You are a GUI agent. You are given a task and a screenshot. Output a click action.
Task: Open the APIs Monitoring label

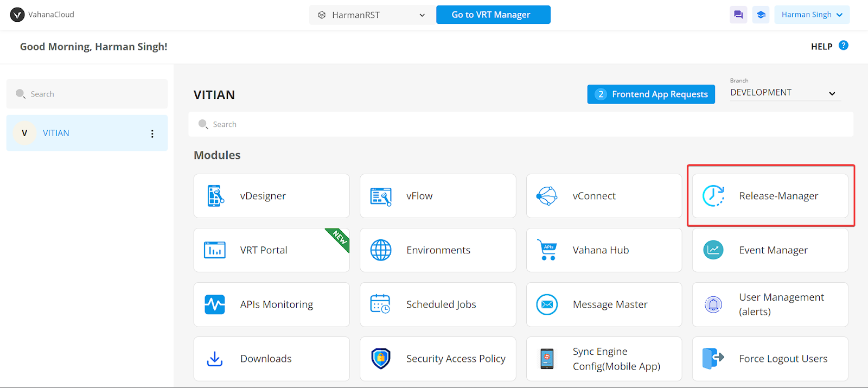point(277,304)
